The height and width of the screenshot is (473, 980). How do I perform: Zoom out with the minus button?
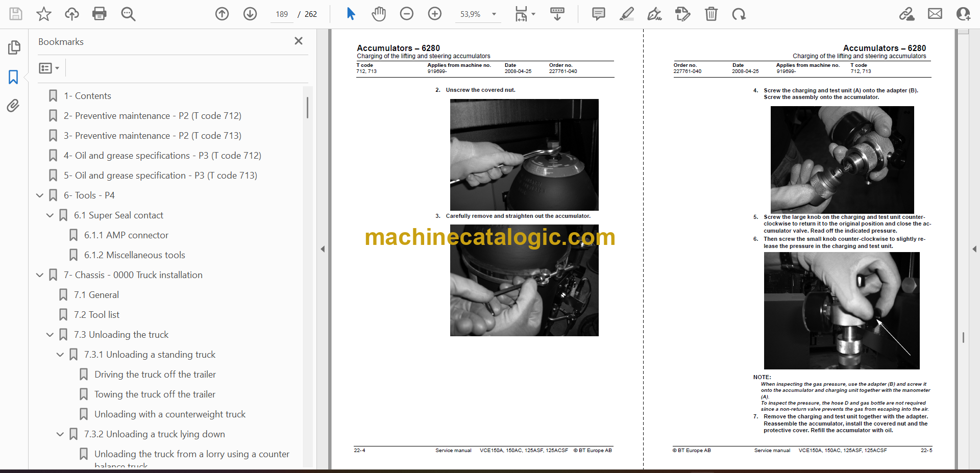407,14
